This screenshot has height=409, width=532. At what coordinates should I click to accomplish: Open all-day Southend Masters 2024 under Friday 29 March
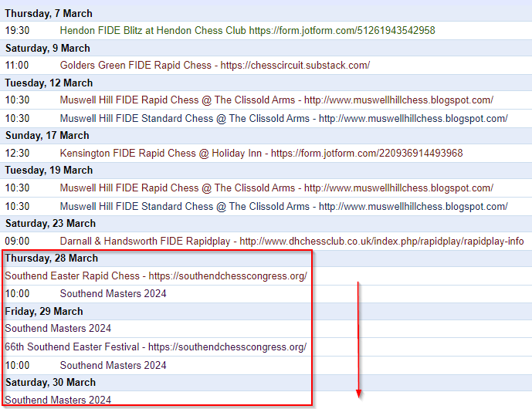coord(58,328)
